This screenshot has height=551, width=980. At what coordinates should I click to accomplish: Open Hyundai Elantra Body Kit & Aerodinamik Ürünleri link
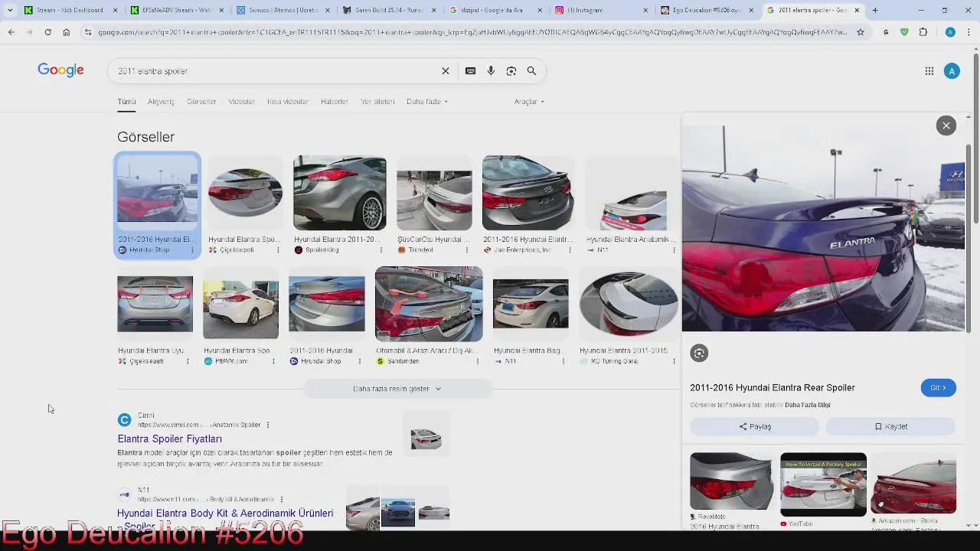coord(225,513)
